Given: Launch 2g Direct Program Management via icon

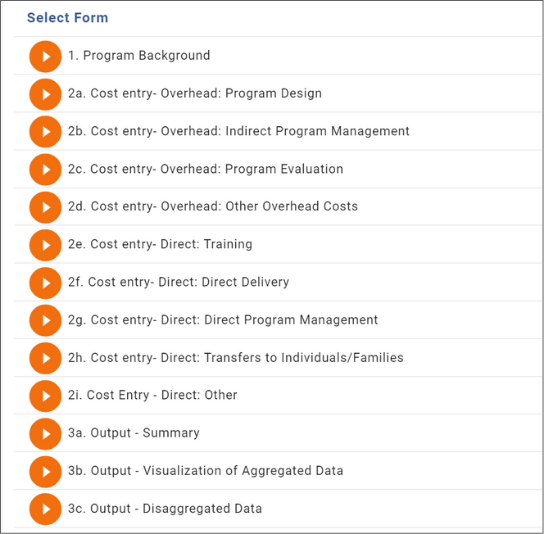Looking at the screenshot, I should click(x=45, y=320).
